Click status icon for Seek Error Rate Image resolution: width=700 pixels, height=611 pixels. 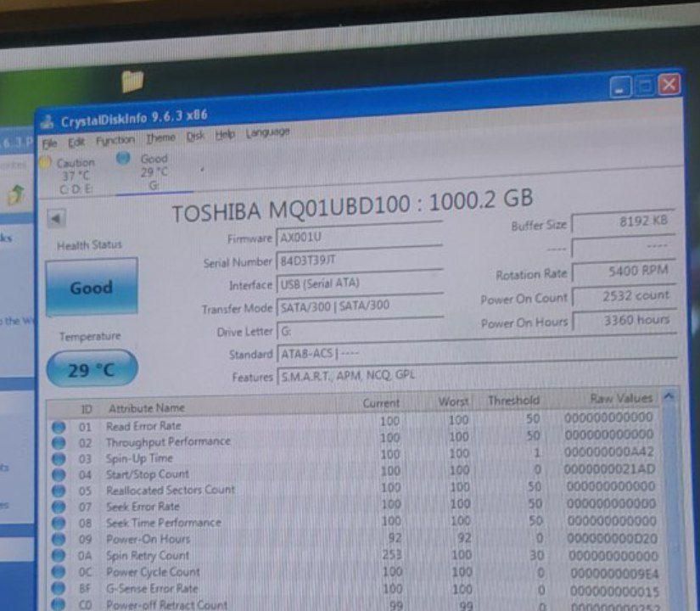pos(59,507)
